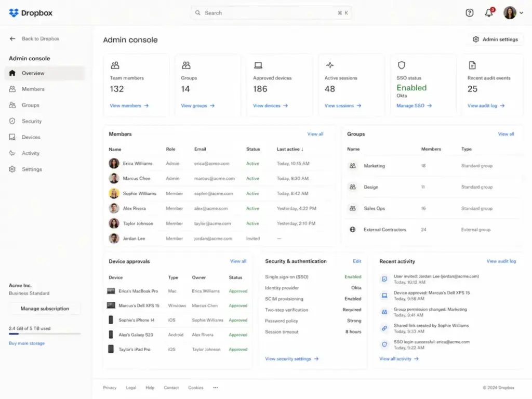
Task: Open the View audit log card link
Action: 486,105
